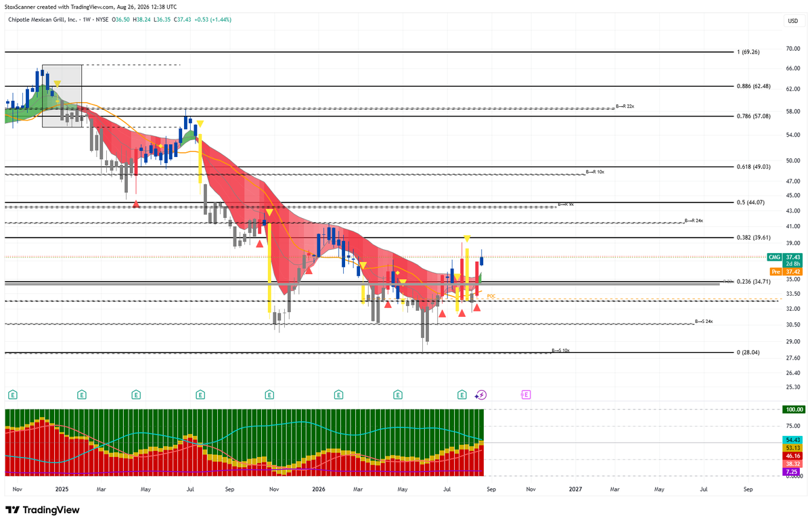Select the 75.00 indicator scale label
Screen dimensions: 812x524
point(794,426)
